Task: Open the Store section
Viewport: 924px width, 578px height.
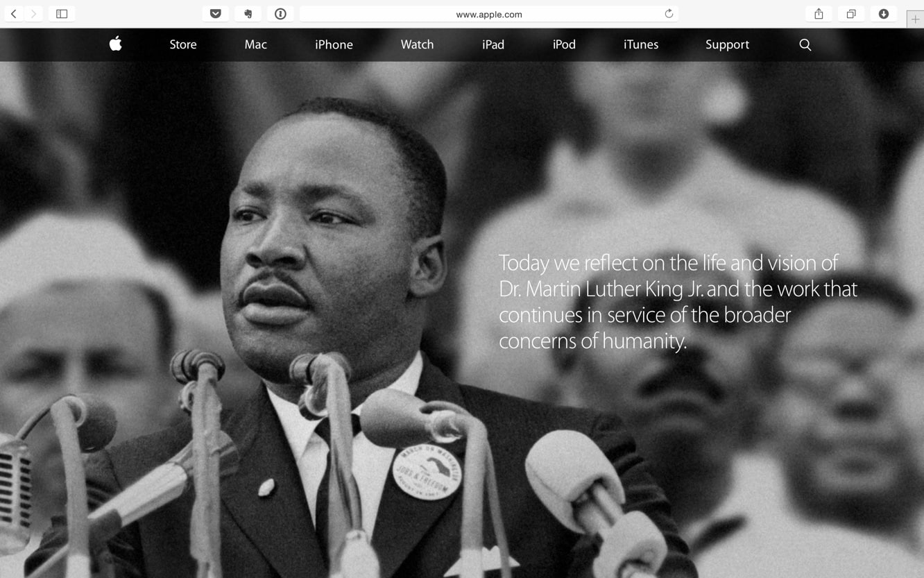Action: pyautogui.click(x=183, y=44)
